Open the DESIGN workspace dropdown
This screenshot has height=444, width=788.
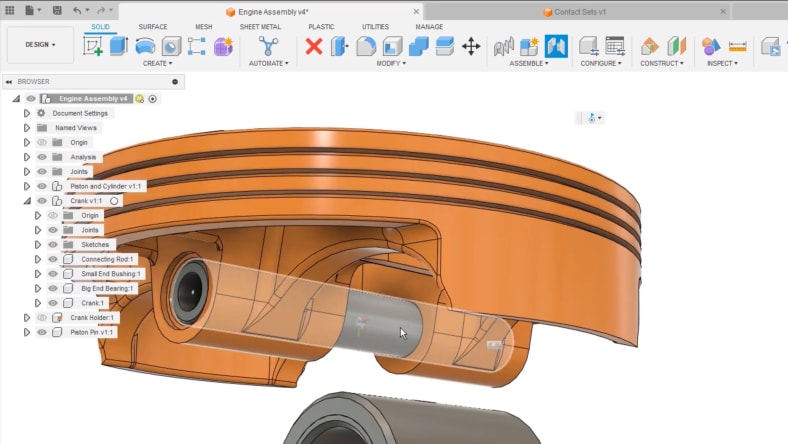[x=40, y=45]
